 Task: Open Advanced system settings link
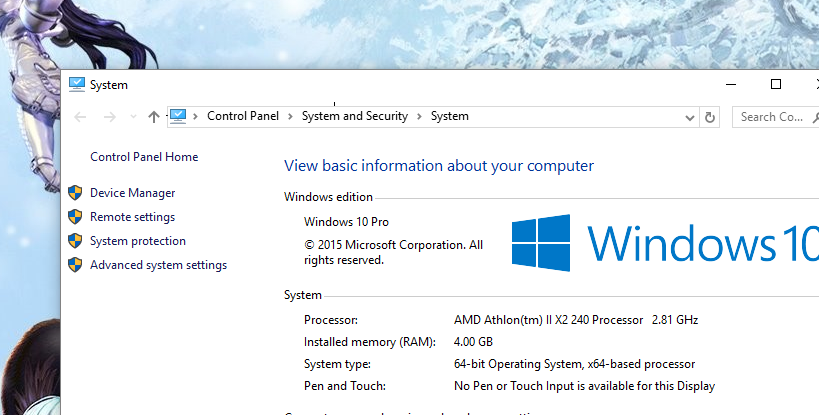click(x=158, y=265)
